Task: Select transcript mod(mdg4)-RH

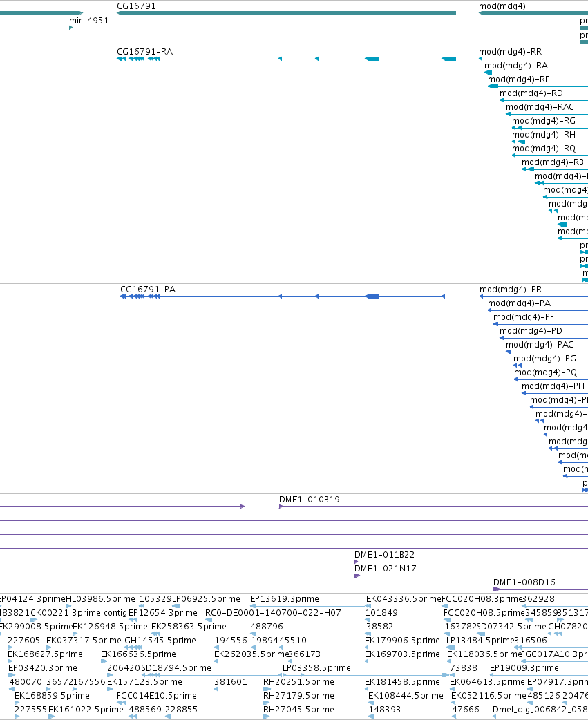Action: pyautogui.click(x=544, y=134)
